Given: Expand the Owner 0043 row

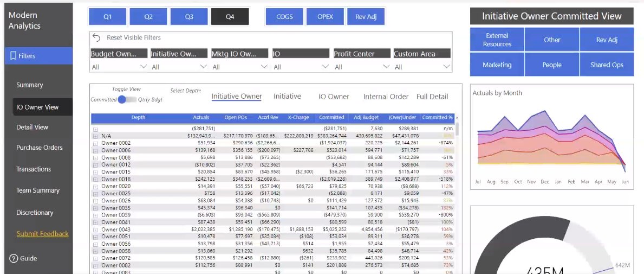Looking at the screenshot, I should point(95,230).
